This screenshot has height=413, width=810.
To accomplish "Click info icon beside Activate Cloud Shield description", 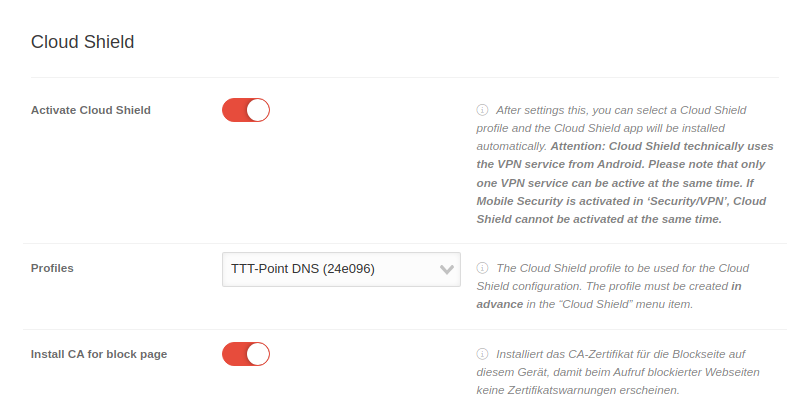I will [482, 110].
